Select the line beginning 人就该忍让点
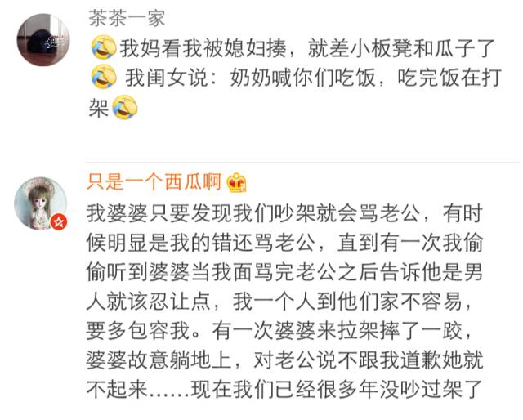523x420 pixels. coord(280,302)
